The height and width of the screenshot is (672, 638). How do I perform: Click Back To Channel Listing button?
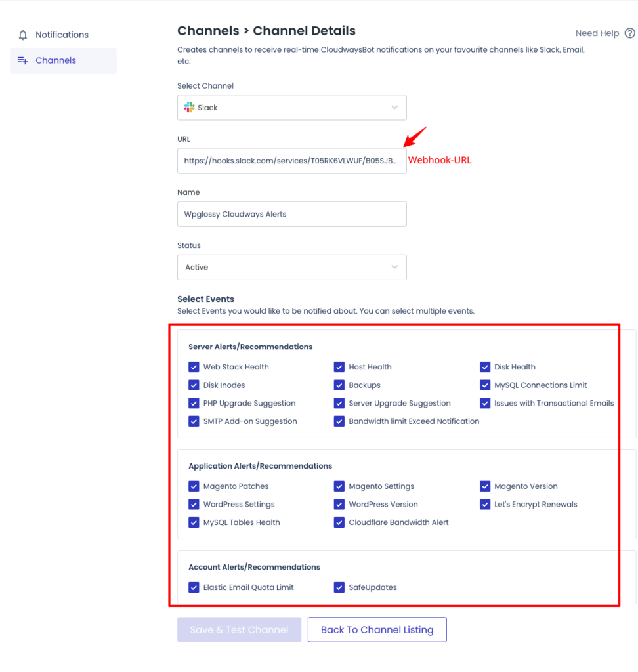pyautogui.click(x=377, y=629)
